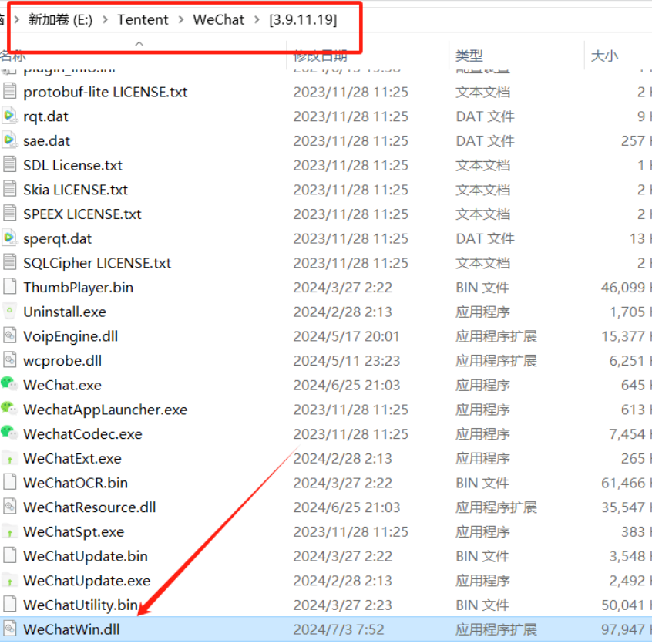
Task: Click the SQLCipher LICENSE.txt file icon
Action: [x=9, y=262]
